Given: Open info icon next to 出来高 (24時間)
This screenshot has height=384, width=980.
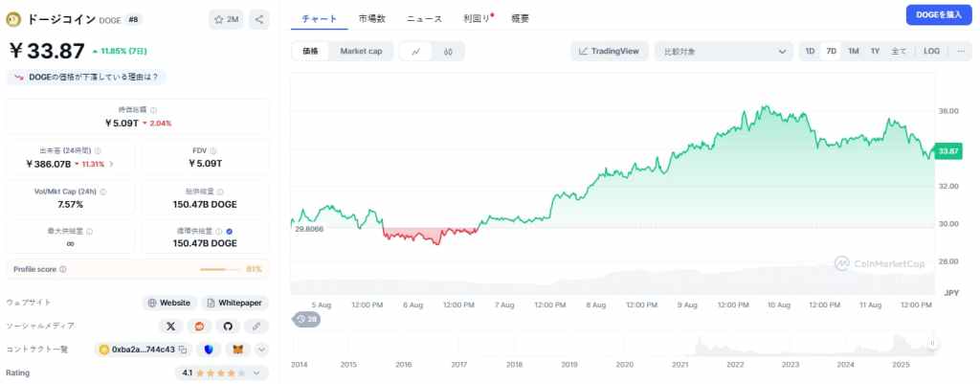Looking at the screenshot, I should pos(99,150).
